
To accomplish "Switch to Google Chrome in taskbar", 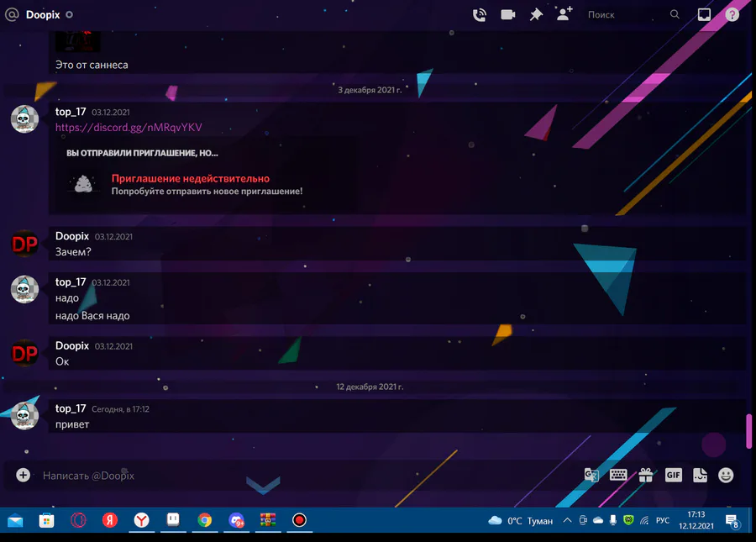I will click(204, 520).
